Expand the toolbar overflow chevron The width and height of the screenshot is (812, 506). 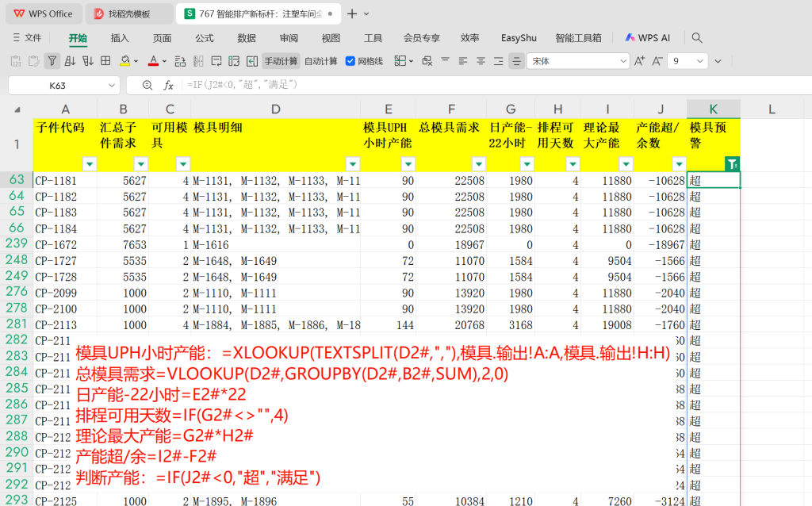coord(718,61)
